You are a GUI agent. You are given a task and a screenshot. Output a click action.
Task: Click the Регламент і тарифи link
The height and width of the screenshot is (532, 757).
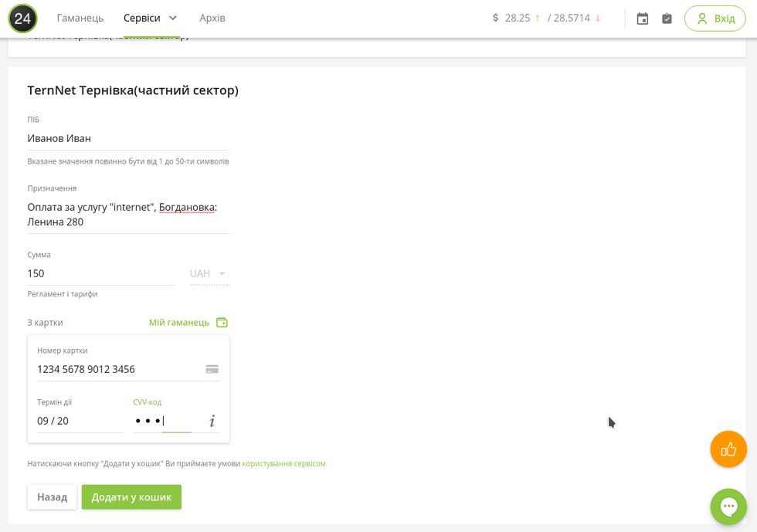pos(63,294)
